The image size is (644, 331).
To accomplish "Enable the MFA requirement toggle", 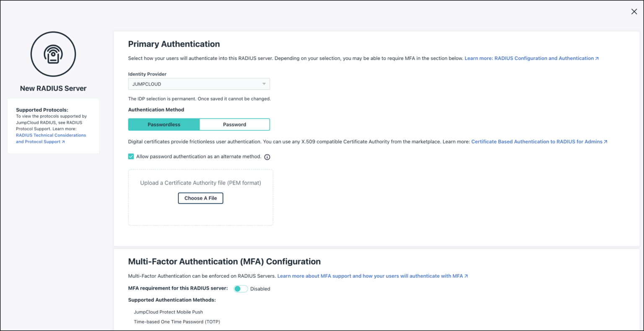I will pyautogui.click(x=241, y=289).
